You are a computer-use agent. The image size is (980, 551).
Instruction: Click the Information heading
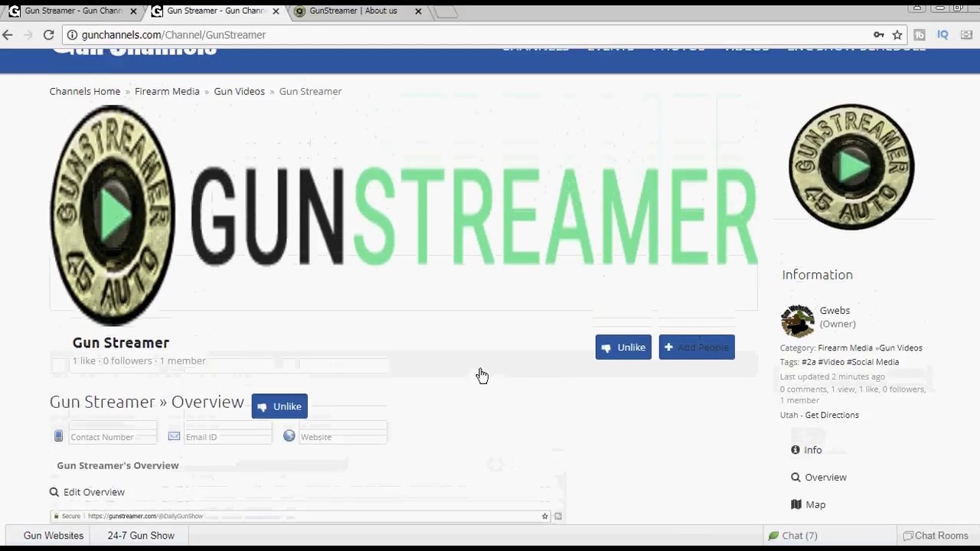pos(817,275)
